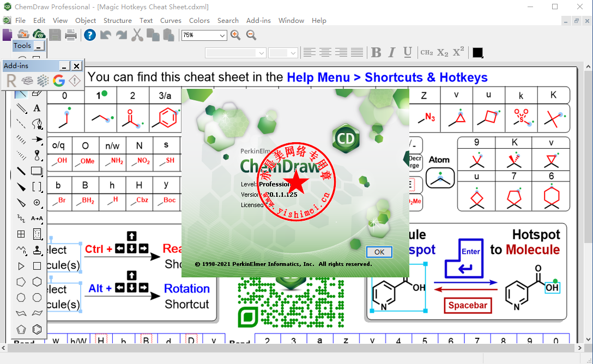593x364 pixels.
Task: Click the redo arrow icon
Action: click(x=122, y=35)
